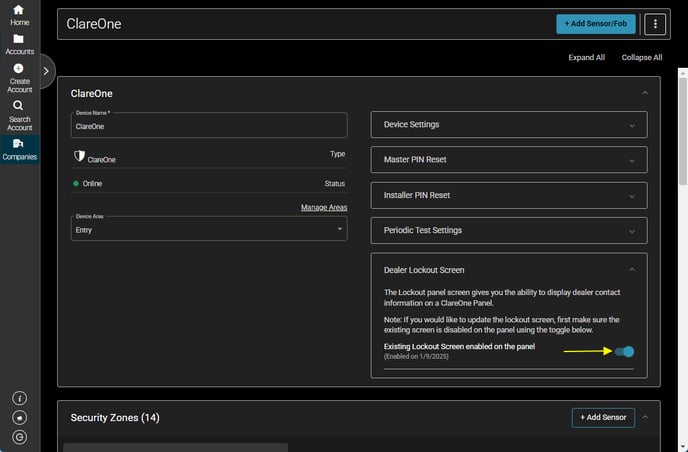The height and width of the screenshot is (452, 688).
Task: Open the Device Area dropdown
Action: pyautogui.click(x=209, y=229)
